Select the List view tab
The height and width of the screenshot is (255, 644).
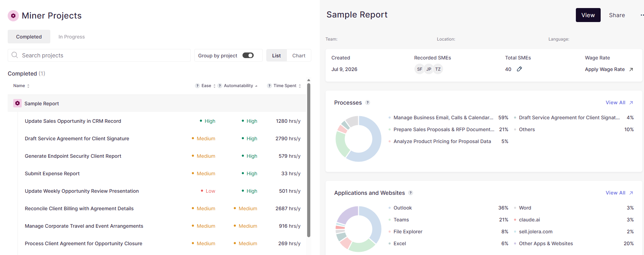click(x=276, y=55)
